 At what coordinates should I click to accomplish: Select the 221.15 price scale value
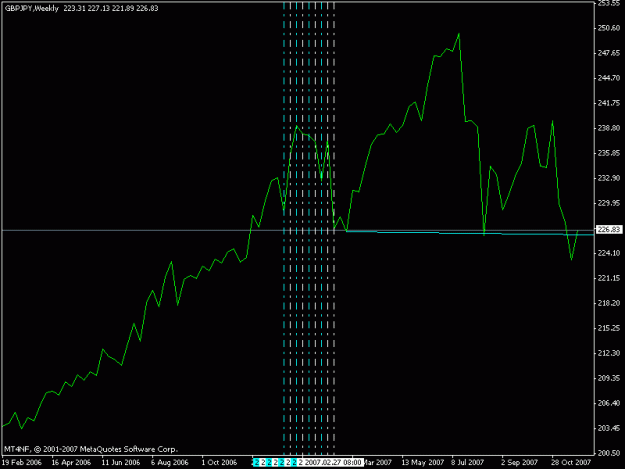(609, 278)
